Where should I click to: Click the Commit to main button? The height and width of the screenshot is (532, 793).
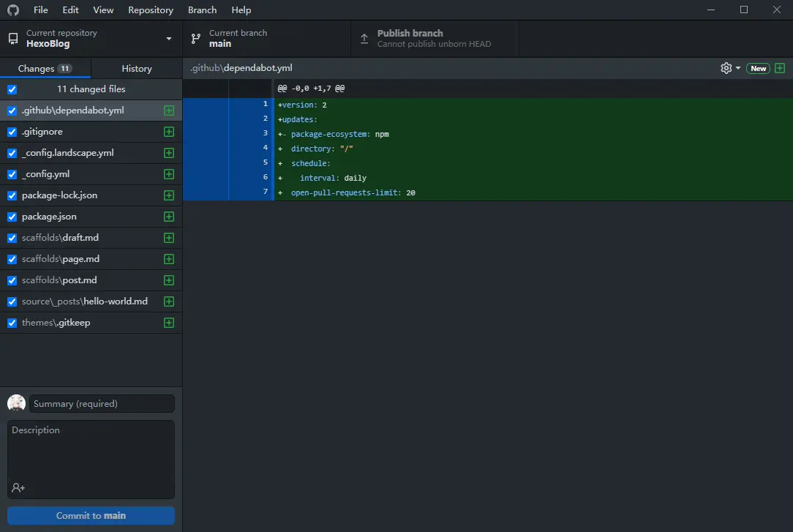(x=91, y=515)
